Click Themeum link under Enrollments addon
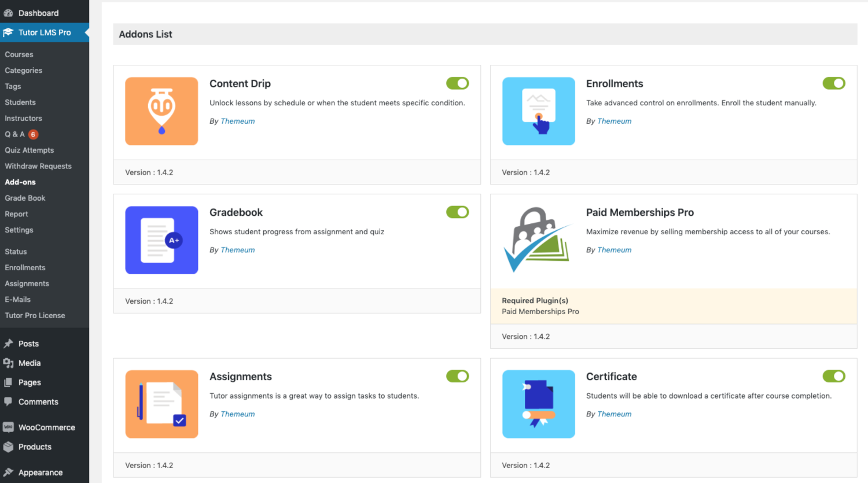The image size is (868, 483). tap(615, 121)
